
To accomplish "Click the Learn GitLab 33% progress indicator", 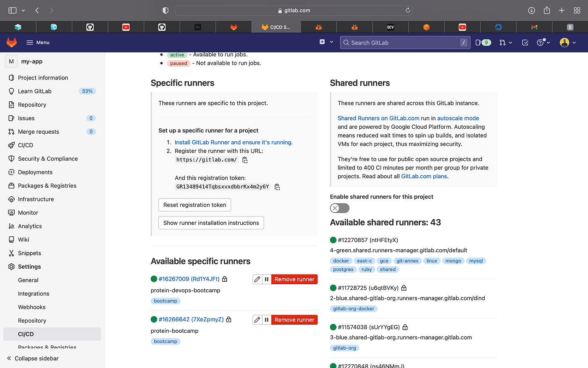I will [87, 91].
